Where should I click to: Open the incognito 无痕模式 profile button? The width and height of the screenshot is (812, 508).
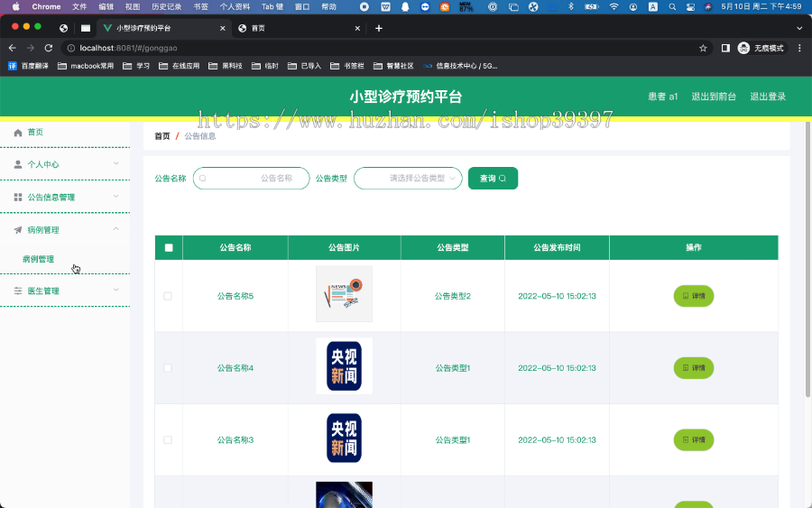point(761,48)
